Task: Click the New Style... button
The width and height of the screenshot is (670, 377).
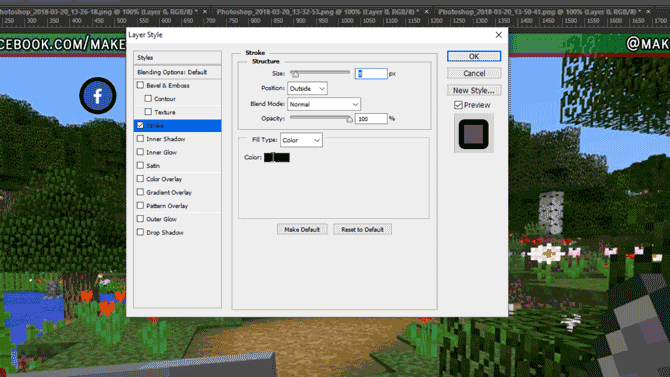Action: click(474, 90)
